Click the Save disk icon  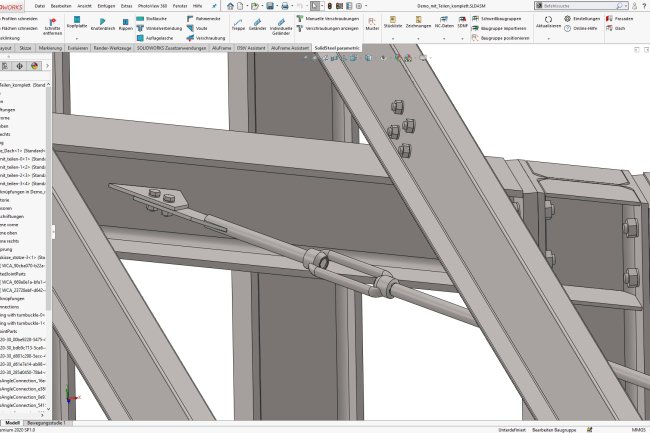(270, 6)
